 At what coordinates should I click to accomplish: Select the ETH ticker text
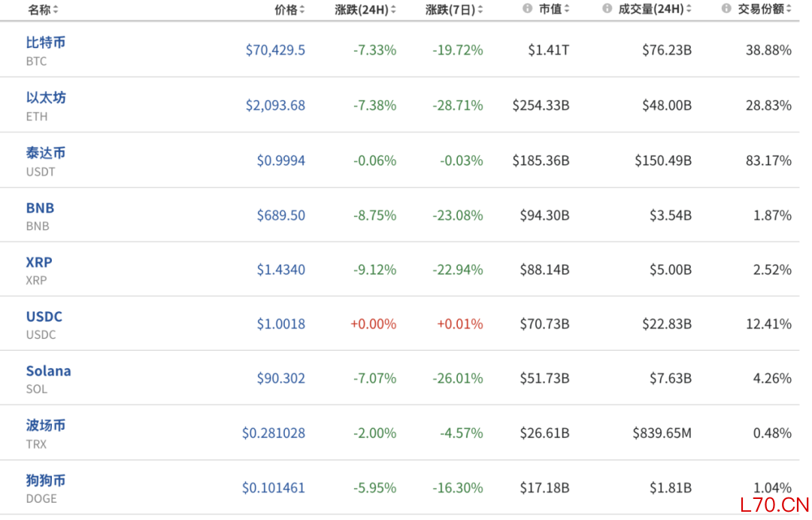(37, 117)
